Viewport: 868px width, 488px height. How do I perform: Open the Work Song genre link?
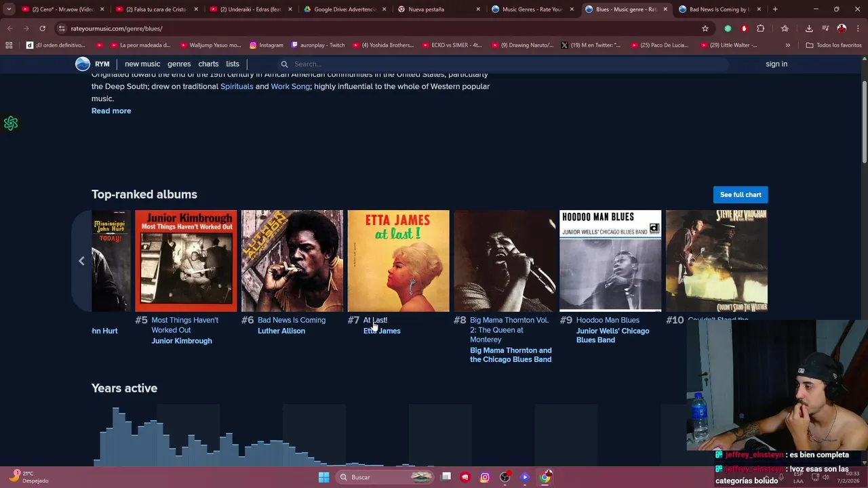pos(290,86)
